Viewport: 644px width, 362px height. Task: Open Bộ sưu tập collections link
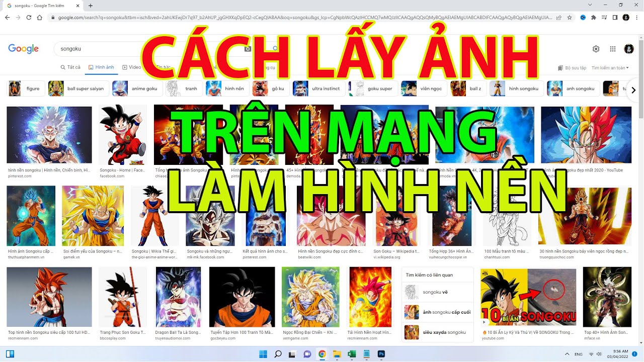click(572, 68)
